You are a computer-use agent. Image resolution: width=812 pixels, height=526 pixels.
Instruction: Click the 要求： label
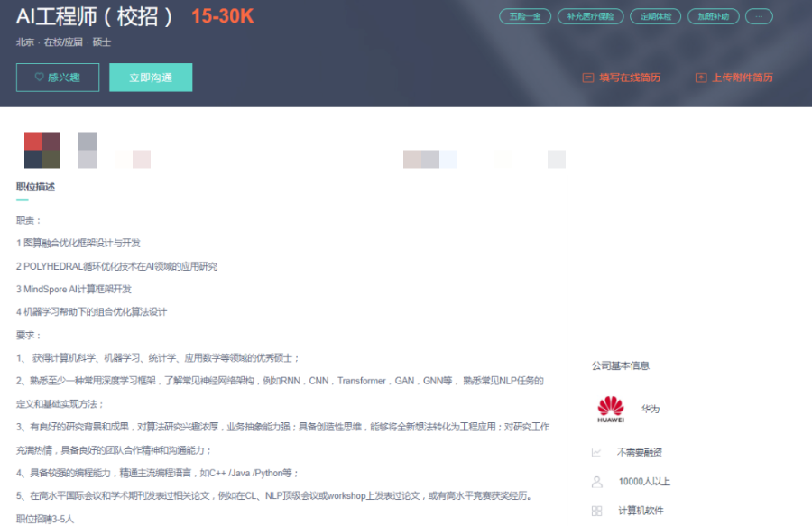(29, 336)
